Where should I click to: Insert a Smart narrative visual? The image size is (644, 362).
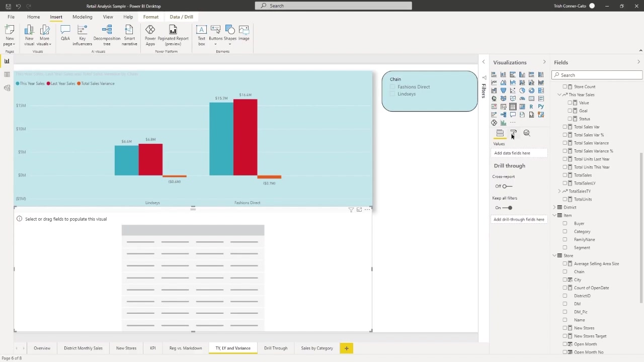pos(129,35)
